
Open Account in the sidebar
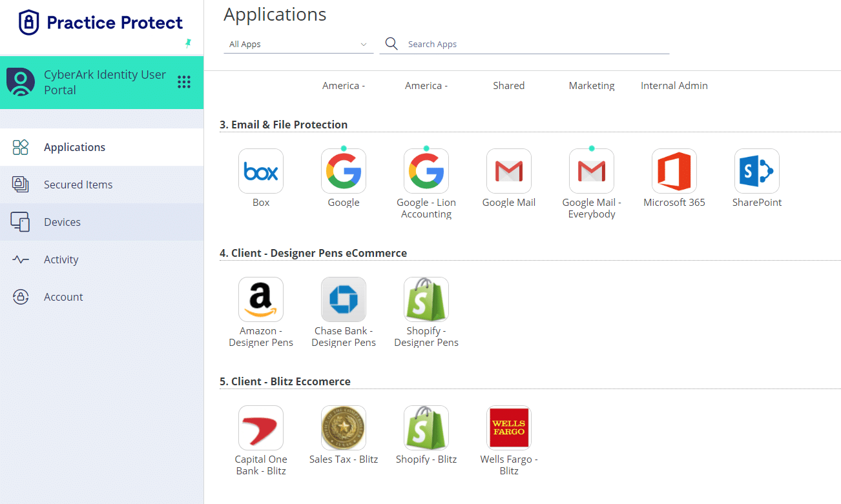(x=102, y=297)
